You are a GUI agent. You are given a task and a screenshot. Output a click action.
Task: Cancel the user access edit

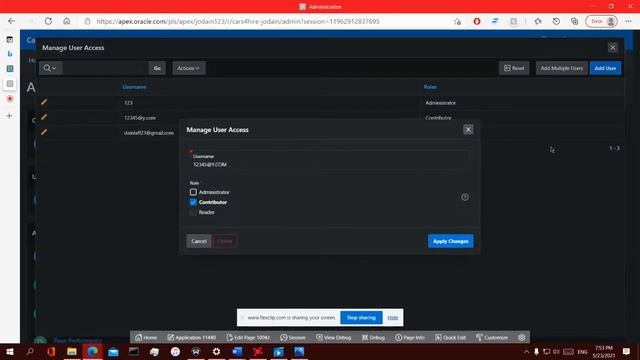[199, 241]
